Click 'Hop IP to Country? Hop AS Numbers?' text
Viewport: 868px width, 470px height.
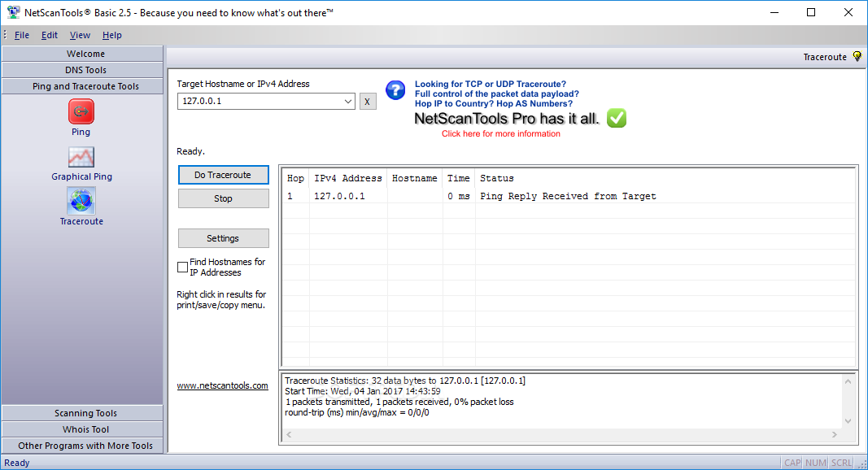494,103
